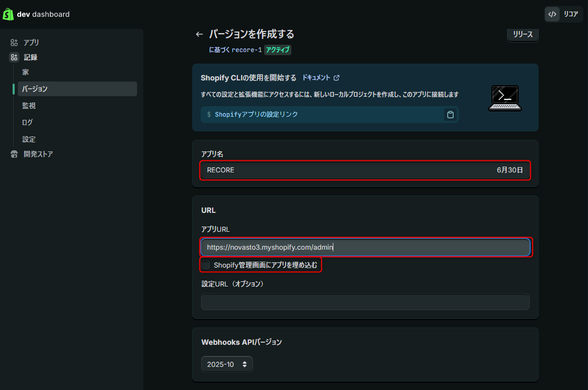
Task: Click the terminal laptop illustration
Action: pos(505,98)
